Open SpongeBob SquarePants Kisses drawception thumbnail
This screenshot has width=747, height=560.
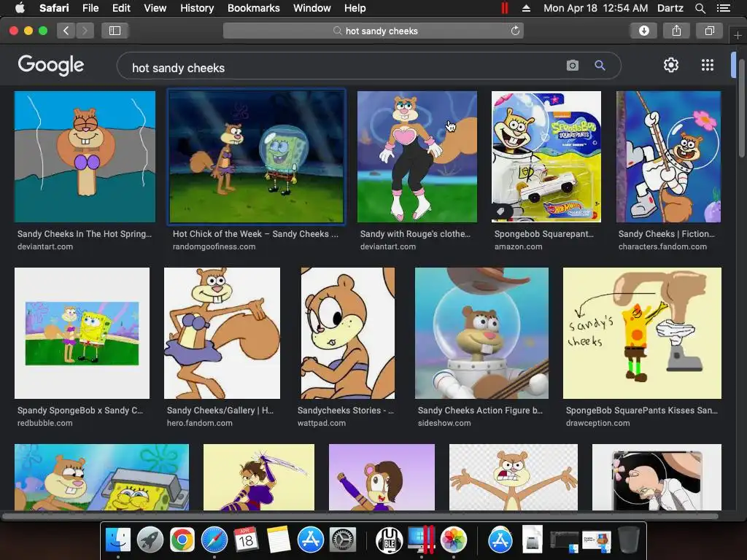[642, 333]
